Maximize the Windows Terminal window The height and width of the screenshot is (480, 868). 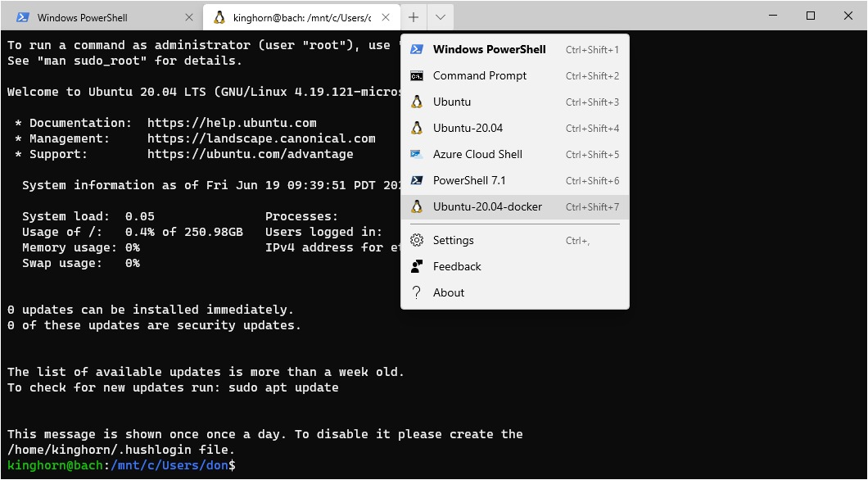coord(810,16)
